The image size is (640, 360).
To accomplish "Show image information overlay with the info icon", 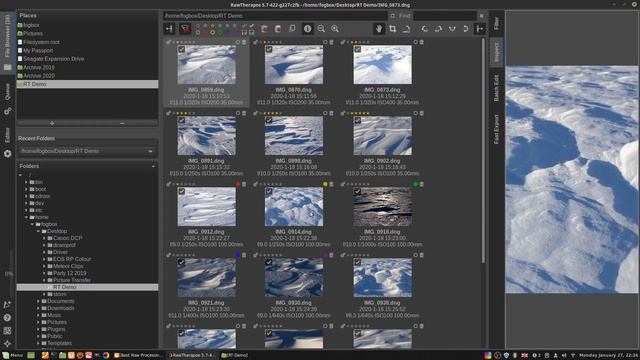I will 307,29.
